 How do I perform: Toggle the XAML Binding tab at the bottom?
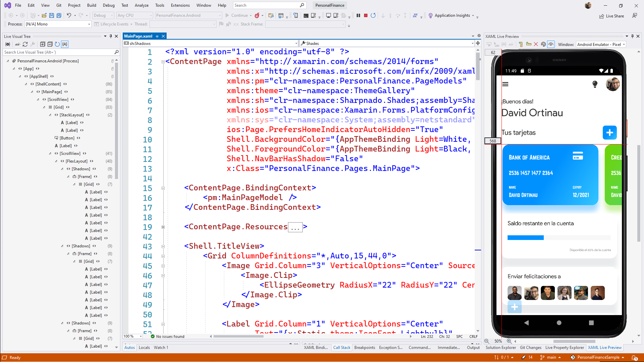[x=316, y=347]
